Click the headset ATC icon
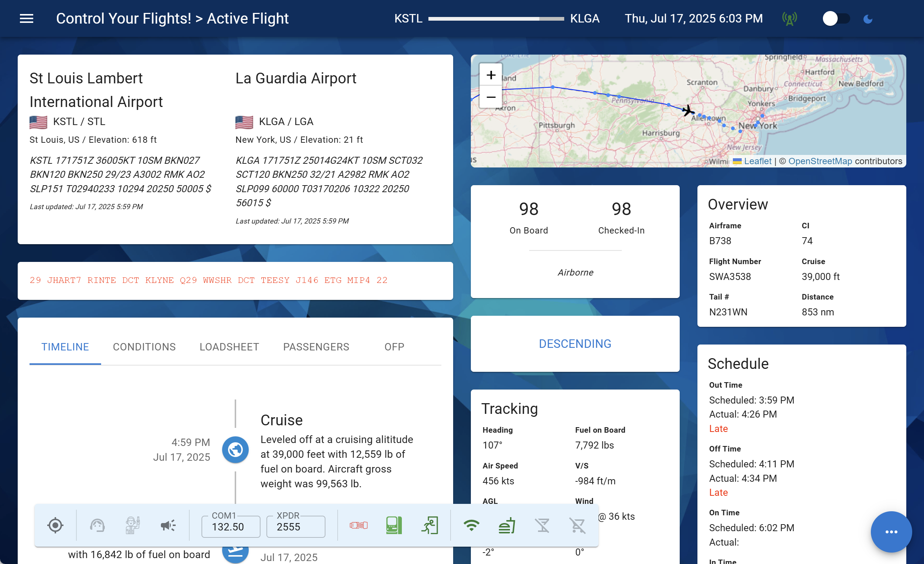The image size is (924, 564). pyautogui.click(x=97, y=525)
